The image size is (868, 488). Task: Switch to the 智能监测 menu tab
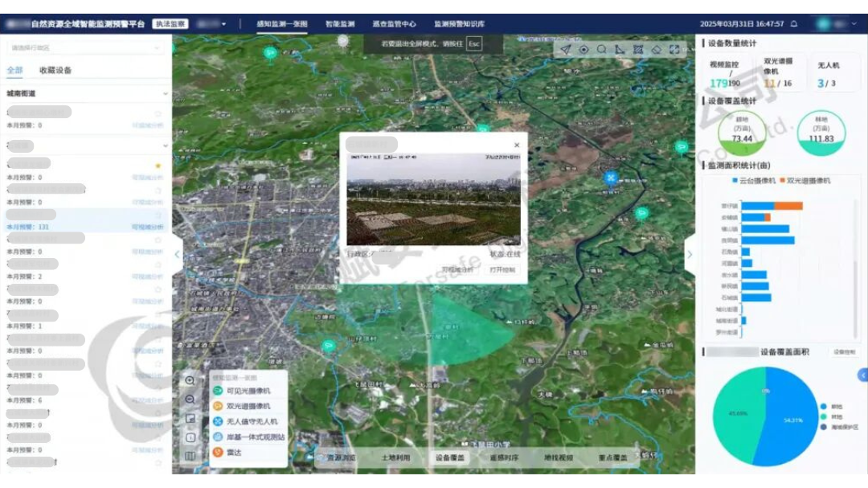(x=340, y=24)
